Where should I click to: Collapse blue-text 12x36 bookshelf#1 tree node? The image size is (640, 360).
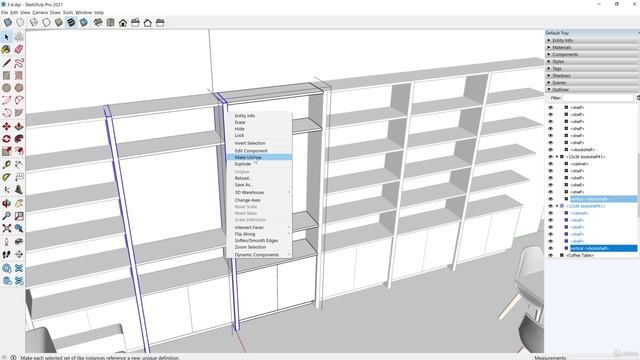tap(557, 206)
